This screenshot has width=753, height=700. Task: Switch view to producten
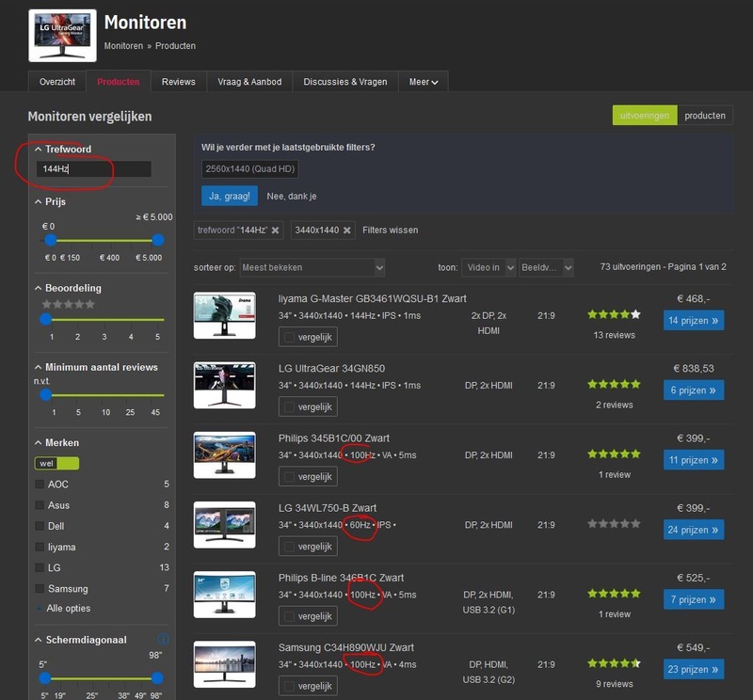point(705,116)
